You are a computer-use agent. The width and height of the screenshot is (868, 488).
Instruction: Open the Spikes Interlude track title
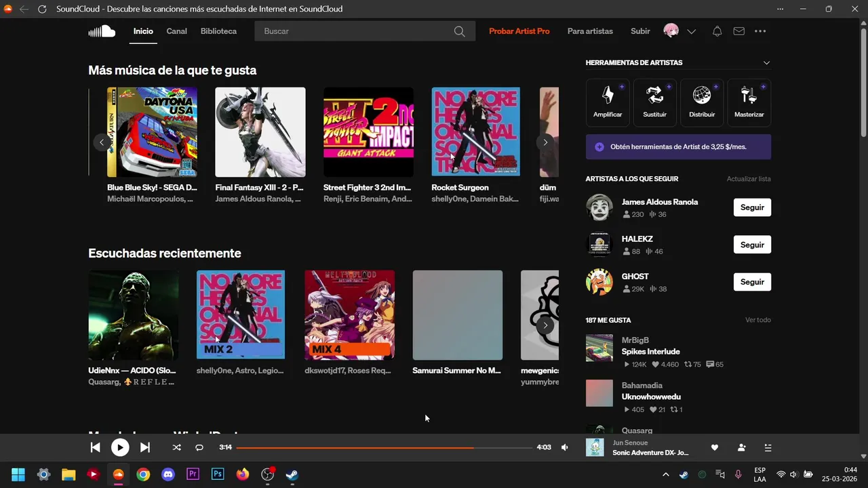(x=650, y=352)
